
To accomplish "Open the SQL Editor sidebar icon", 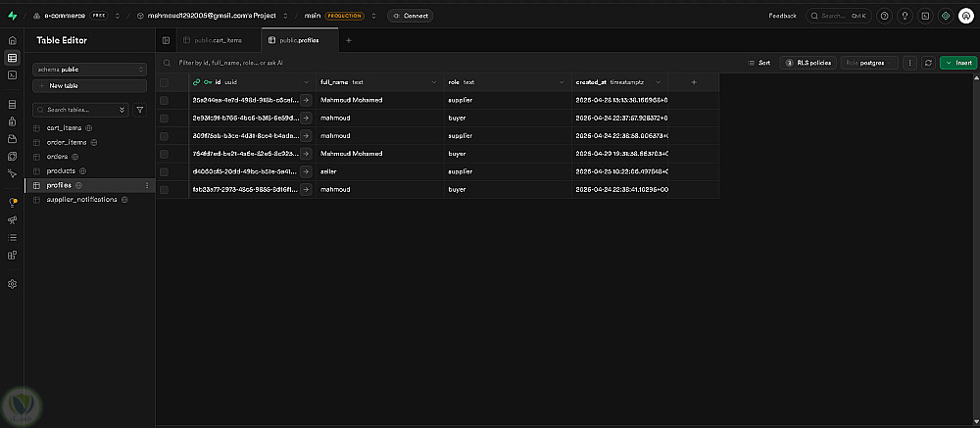I will click(12, 75).
